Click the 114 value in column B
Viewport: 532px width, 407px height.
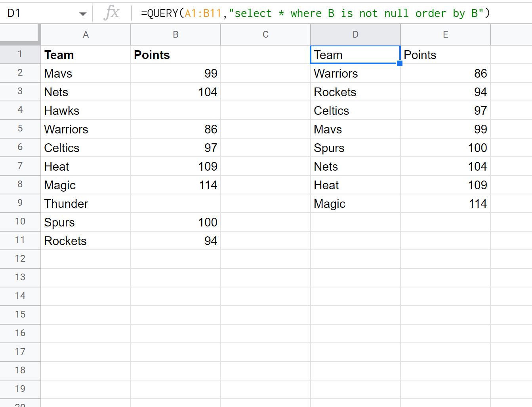[175, 185]
